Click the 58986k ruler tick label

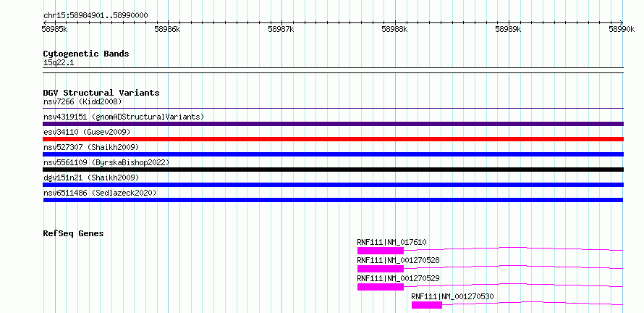coord(167,29)
